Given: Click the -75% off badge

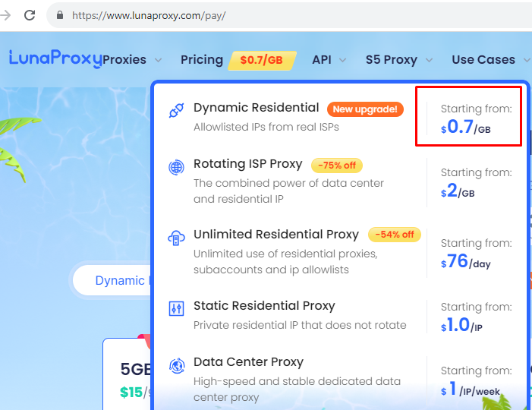Looking at the screenshot, I should (x=337, y=166).
